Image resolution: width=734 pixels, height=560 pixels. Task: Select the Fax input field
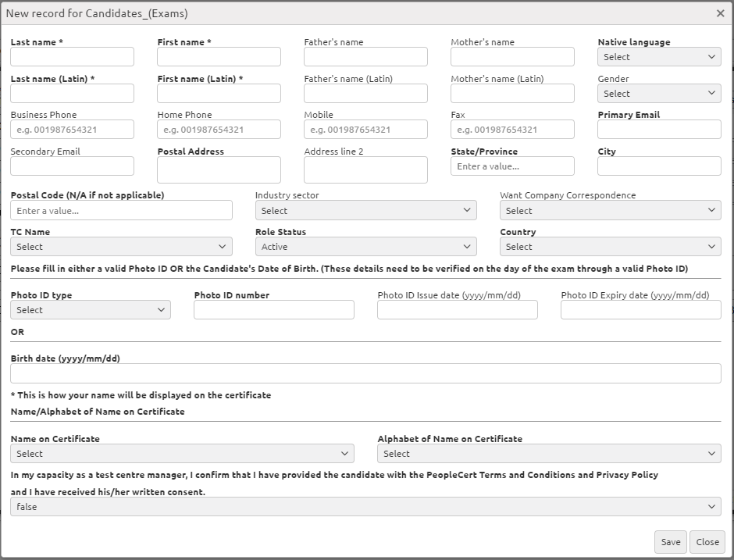pyautogui.click(x=512, y=129)
